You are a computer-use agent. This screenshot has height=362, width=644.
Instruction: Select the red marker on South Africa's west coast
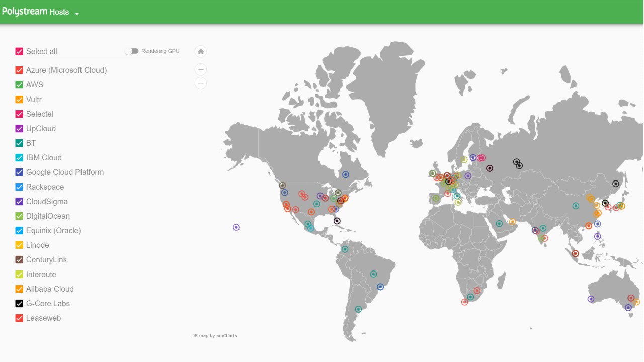464,302
